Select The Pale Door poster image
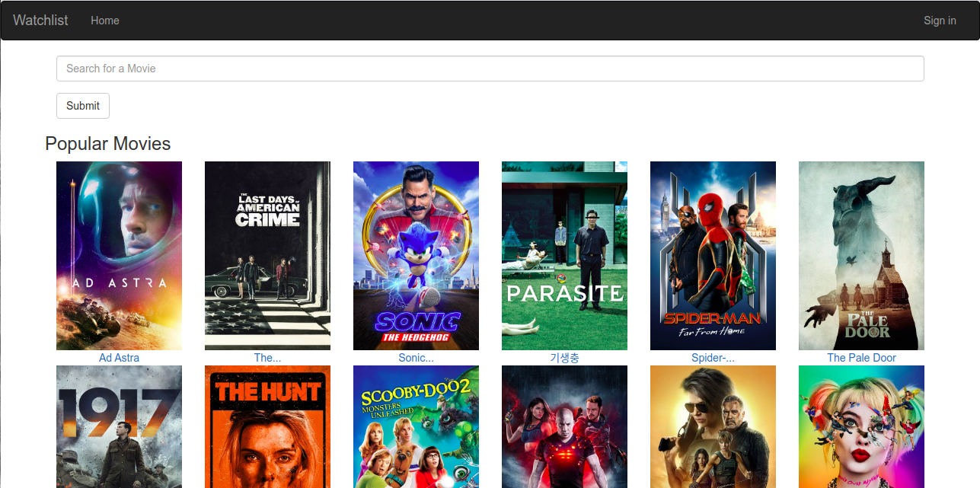This screenshot has height=488, width=980. pyautogui.click(x=861, y=255)
